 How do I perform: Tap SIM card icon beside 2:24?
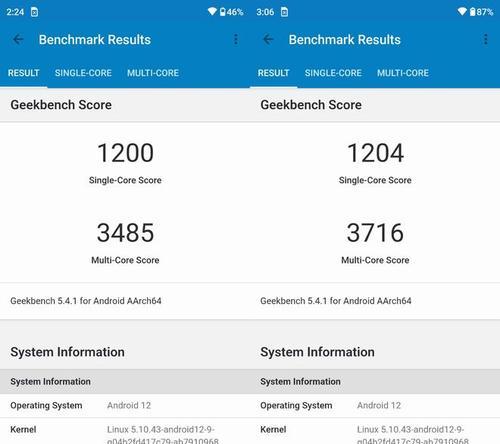(34, 12)
